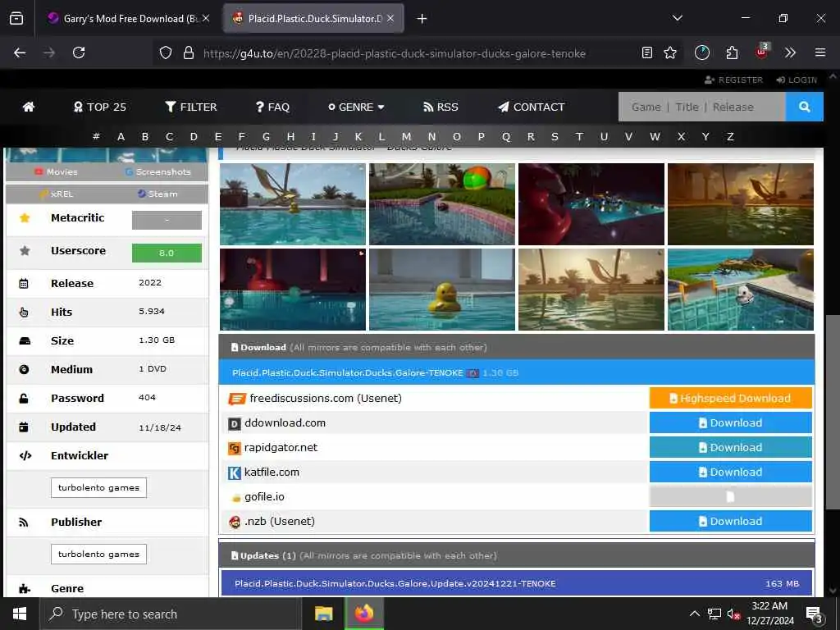Open the notification center icon
This screenshot has height=630, width=840.
[x=815, y=614]
